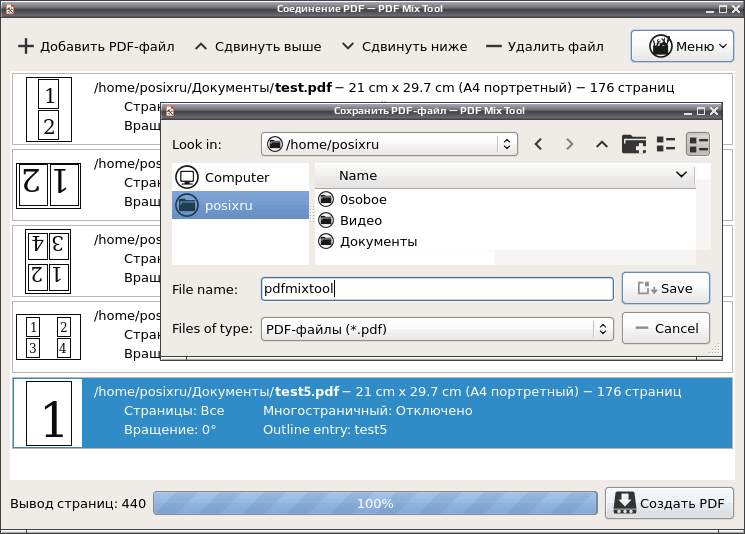745x534 pixels.
Task: Click the Документы folder icon
Action: (326, 241)
